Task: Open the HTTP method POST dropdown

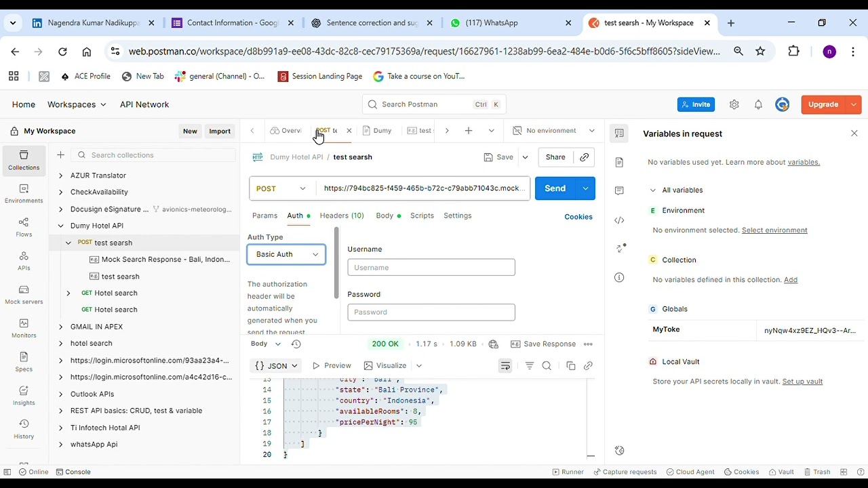Action: (281, 188)
